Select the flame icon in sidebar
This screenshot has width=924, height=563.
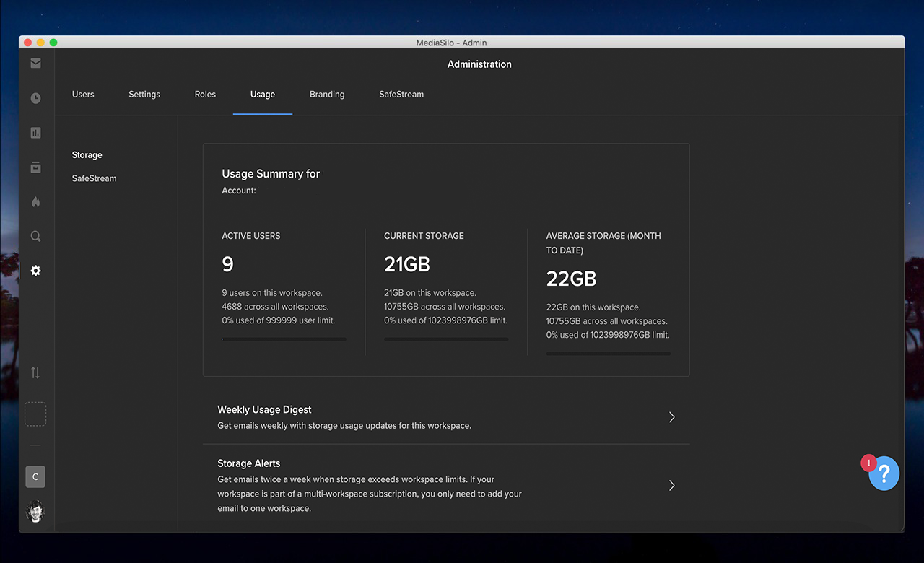point(35,202)
